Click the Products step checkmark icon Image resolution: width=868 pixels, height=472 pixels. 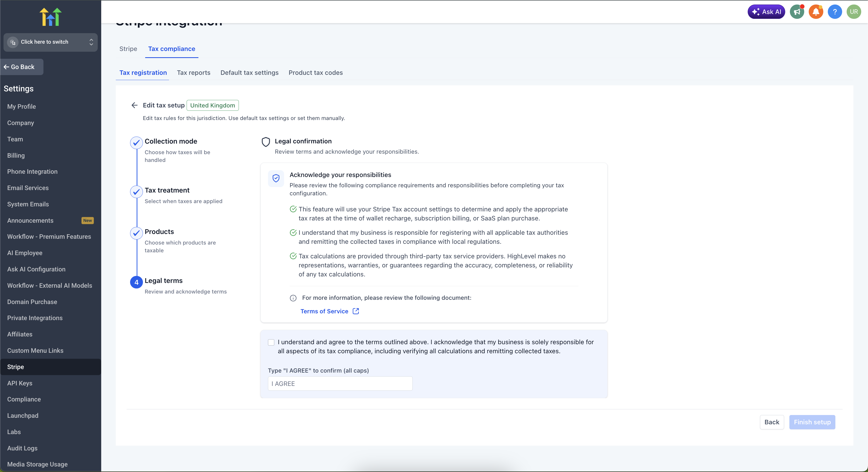coord(136,233)
